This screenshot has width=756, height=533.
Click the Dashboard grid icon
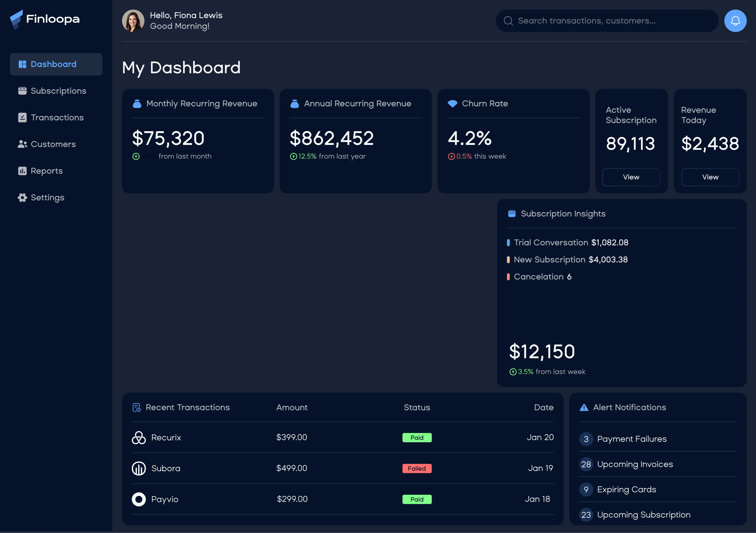(22, 64)
